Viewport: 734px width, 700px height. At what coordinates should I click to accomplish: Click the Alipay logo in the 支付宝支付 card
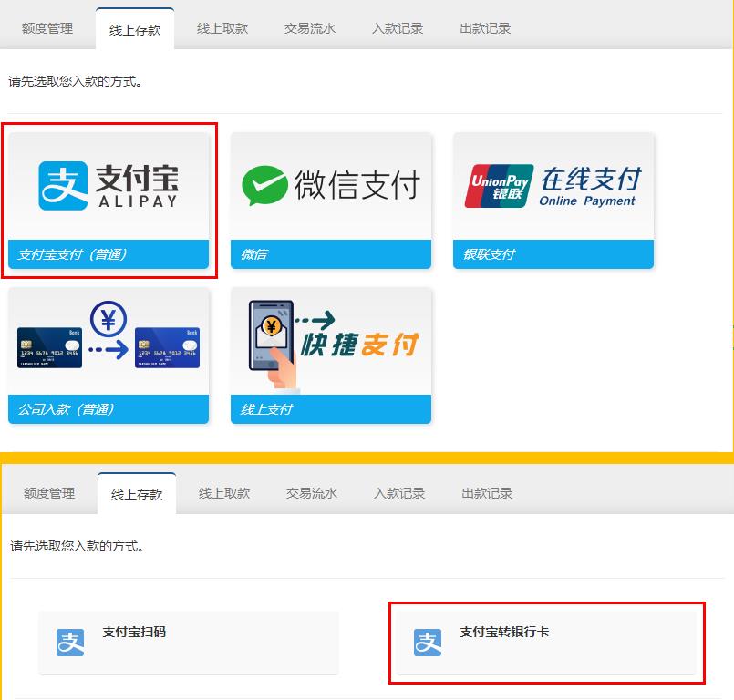point(108,186)
